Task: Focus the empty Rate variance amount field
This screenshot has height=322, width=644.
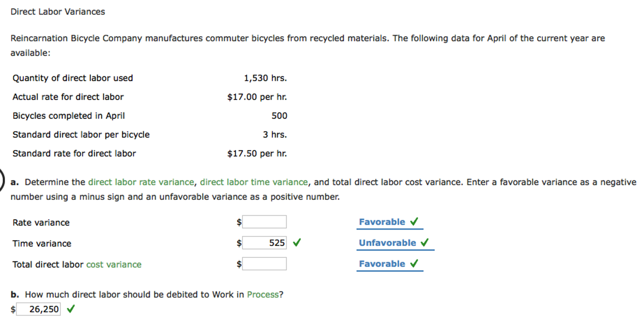Action: coord(264,222)
